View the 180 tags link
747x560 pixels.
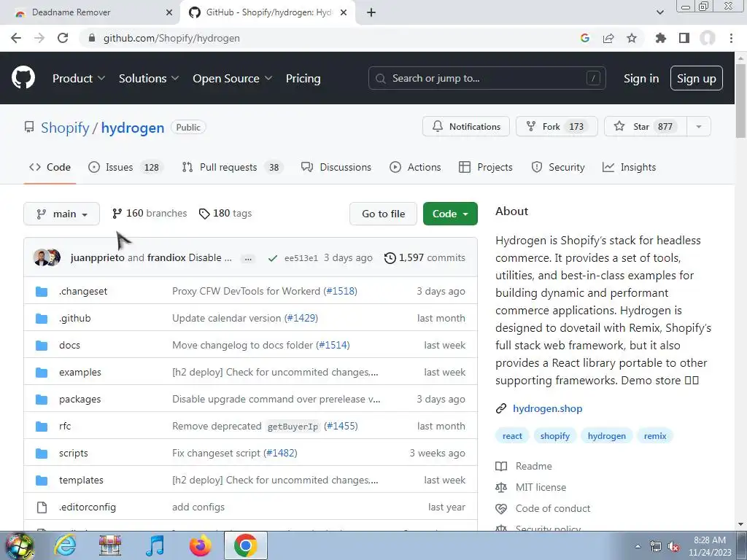(225, 214)
